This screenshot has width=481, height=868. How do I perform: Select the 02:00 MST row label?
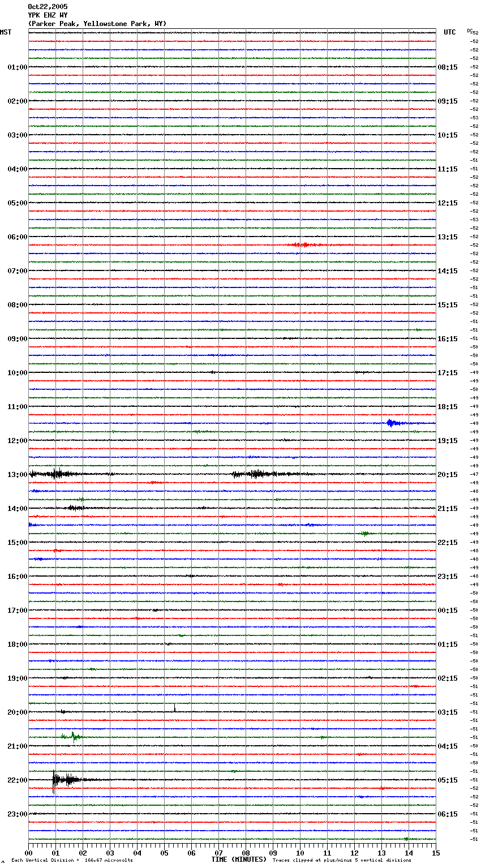[x=18, y=101]
